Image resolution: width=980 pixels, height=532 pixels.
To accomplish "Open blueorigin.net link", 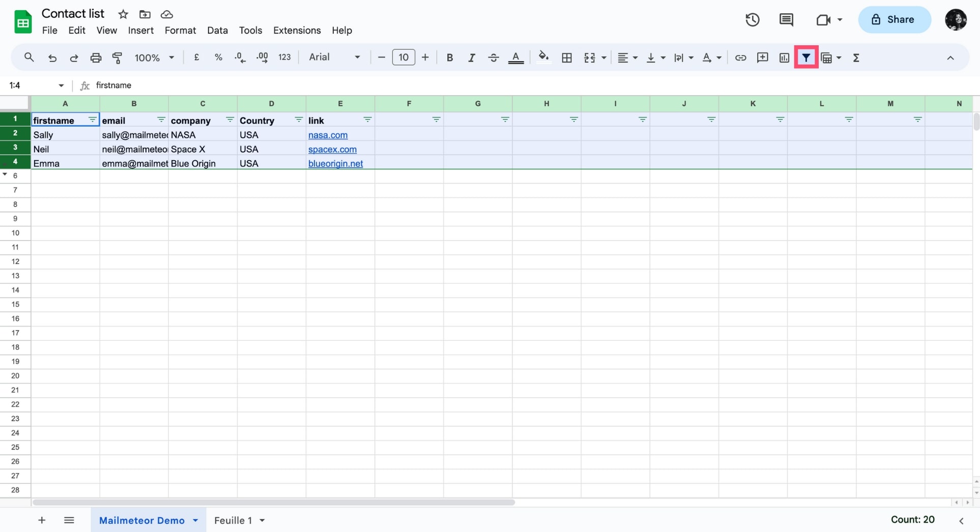I will (x=335, y=163).
